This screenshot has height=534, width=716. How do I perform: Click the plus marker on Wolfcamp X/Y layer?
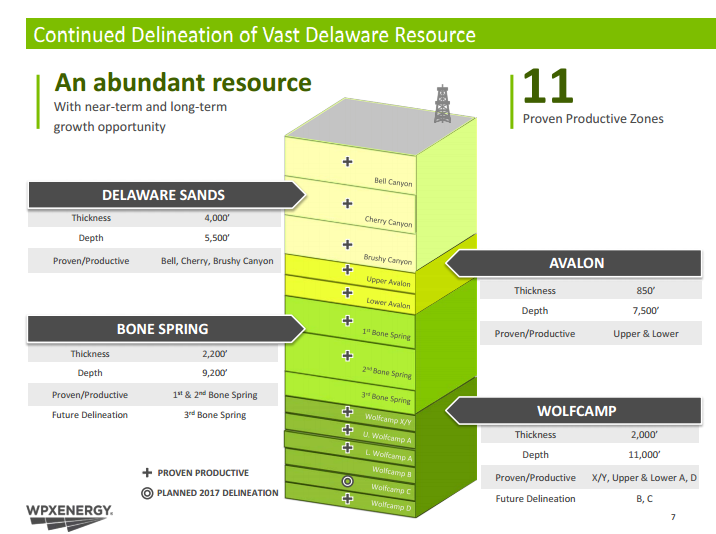(x=347, y=411)
